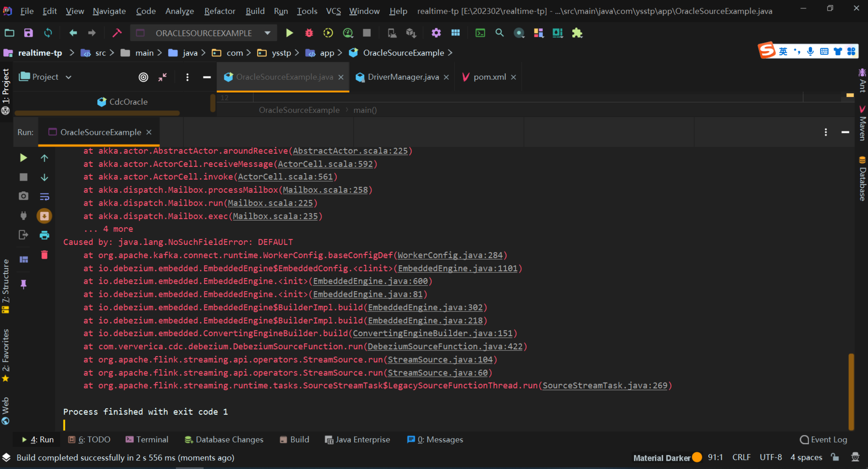The image size is (868, 469).
Task: Open Run panel options three-dot menu
Action: coord(825,132)
